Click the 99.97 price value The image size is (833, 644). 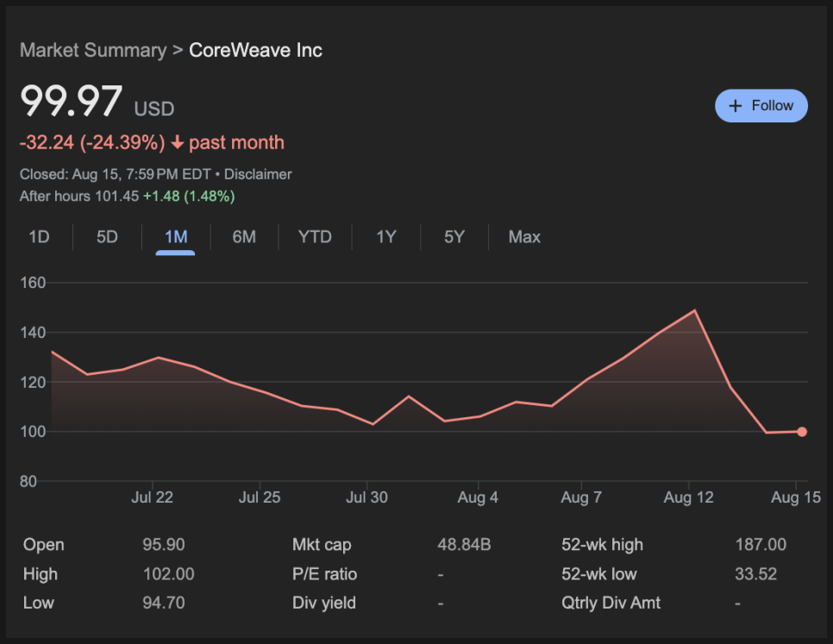(x=72, y=100)
